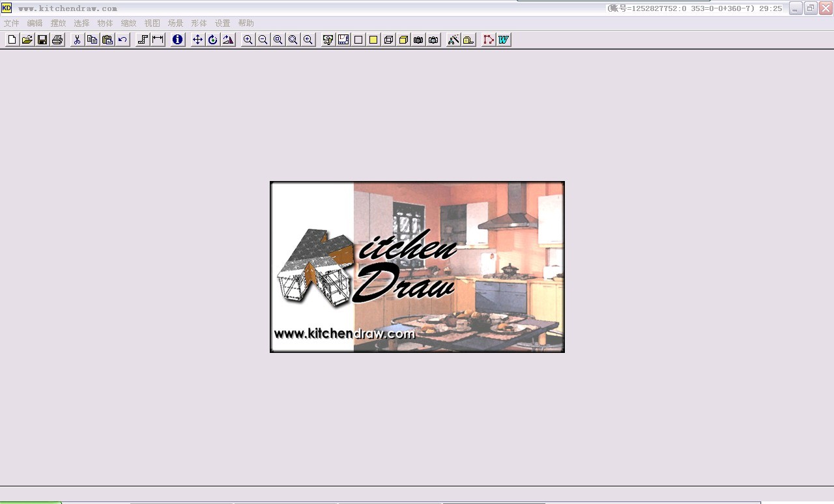
Task: Open the 场景 menu
Action: coord(175,23)
